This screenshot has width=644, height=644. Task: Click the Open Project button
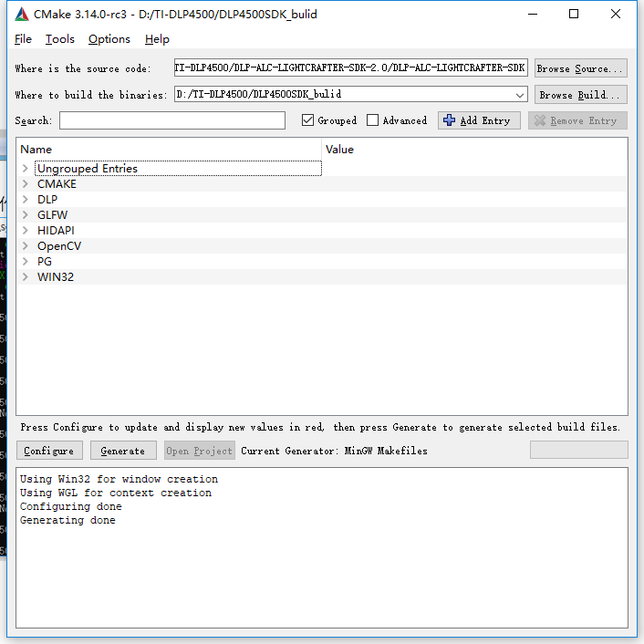(x=200, y=451)
